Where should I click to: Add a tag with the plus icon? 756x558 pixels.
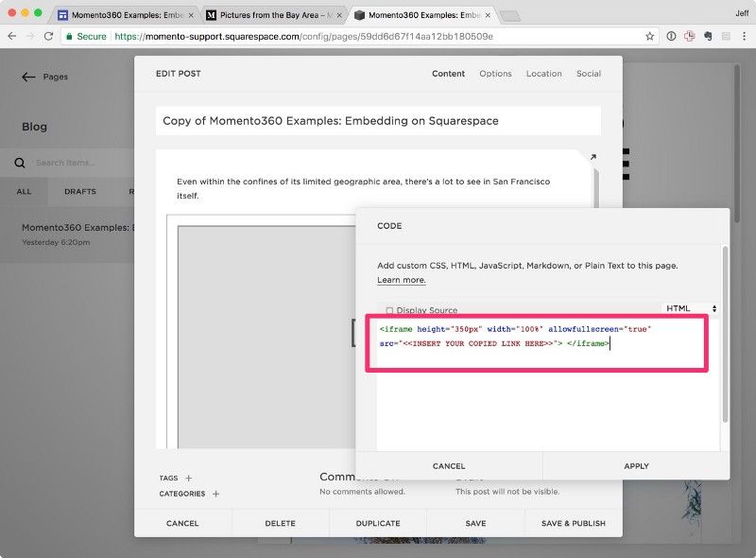coord(188,478)
